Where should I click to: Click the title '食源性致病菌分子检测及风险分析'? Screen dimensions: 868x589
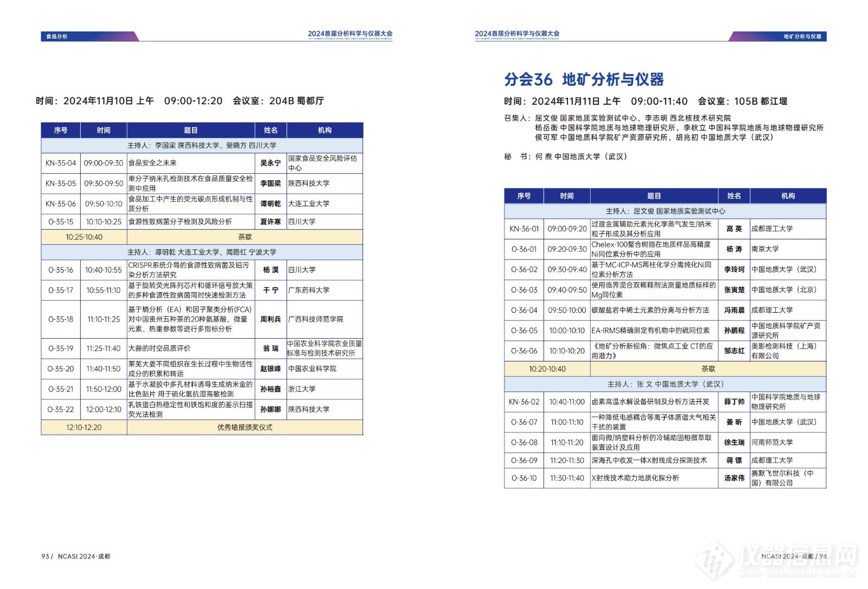pyautogui.click(x=180, y=221)
